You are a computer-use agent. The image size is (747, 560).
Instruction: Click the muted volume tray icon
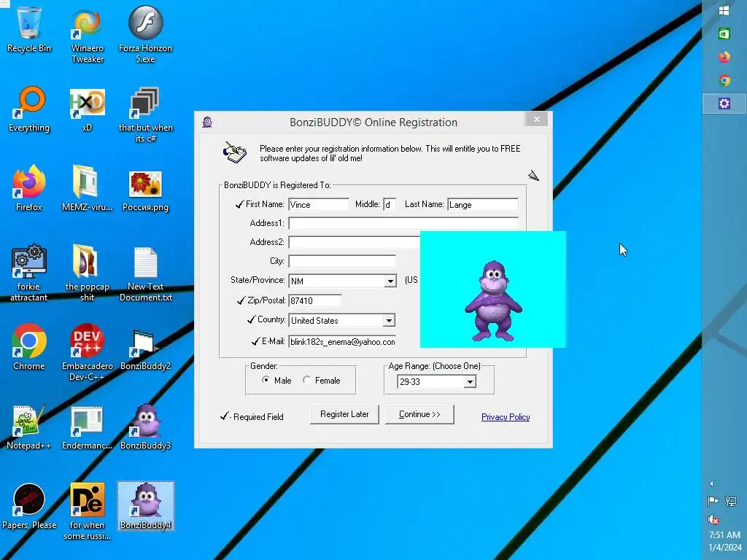(x=713, y=519)
